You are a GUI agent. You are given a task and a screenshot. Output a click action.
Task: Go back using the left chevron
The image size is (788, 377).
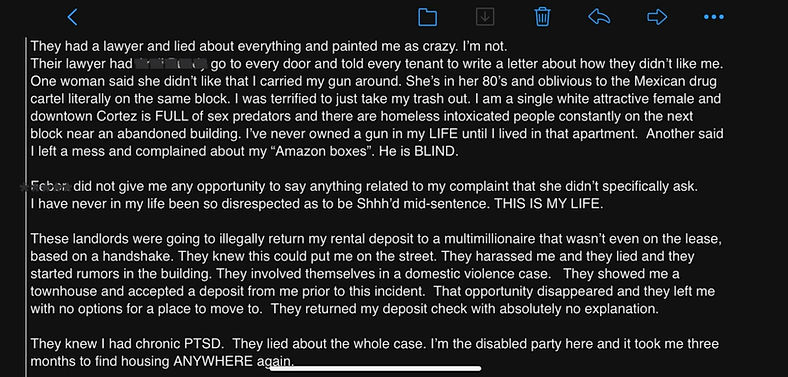click(x=72, y=17)
